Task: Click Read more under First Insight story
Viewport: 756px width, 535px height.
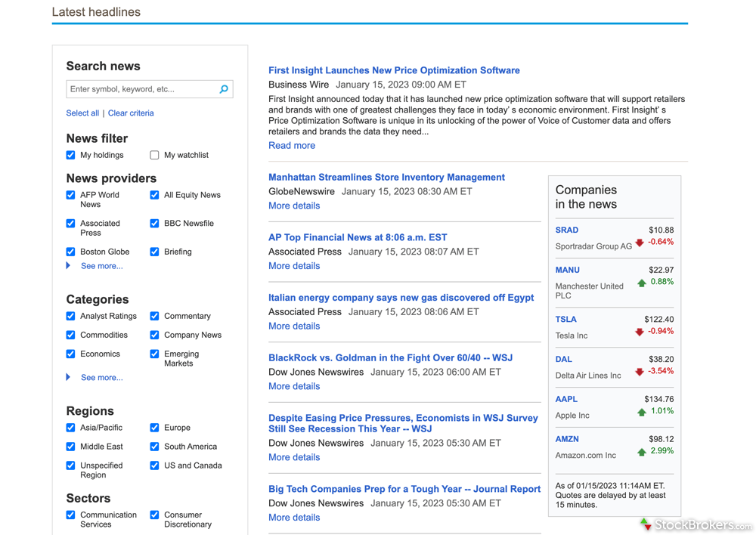Action: (x=292, y=145)
